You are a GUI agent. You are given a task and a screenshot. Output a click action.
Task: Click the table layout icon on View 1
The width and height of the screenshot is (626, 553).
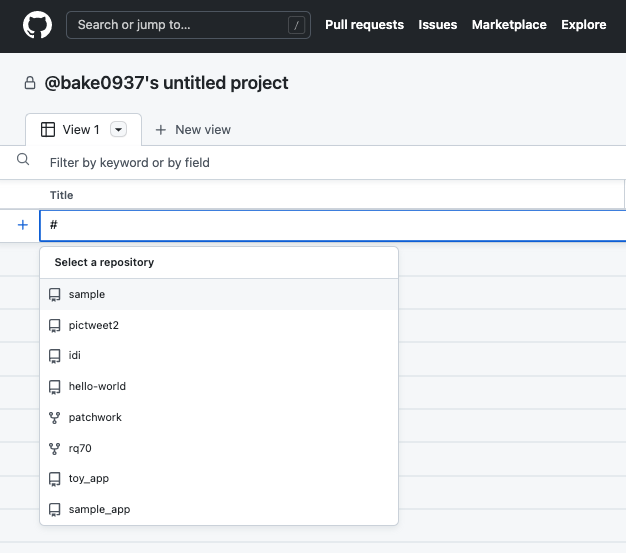pos(48,130)
